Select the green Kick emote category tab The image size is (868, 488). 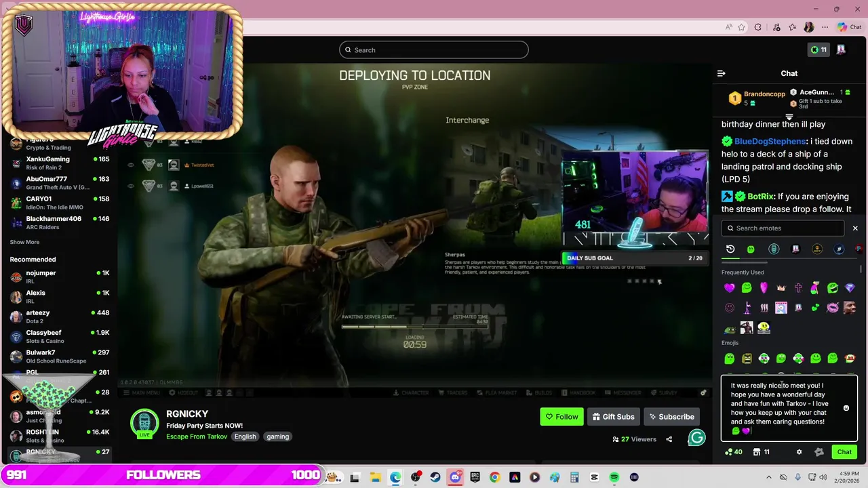[x=751, y=249]
